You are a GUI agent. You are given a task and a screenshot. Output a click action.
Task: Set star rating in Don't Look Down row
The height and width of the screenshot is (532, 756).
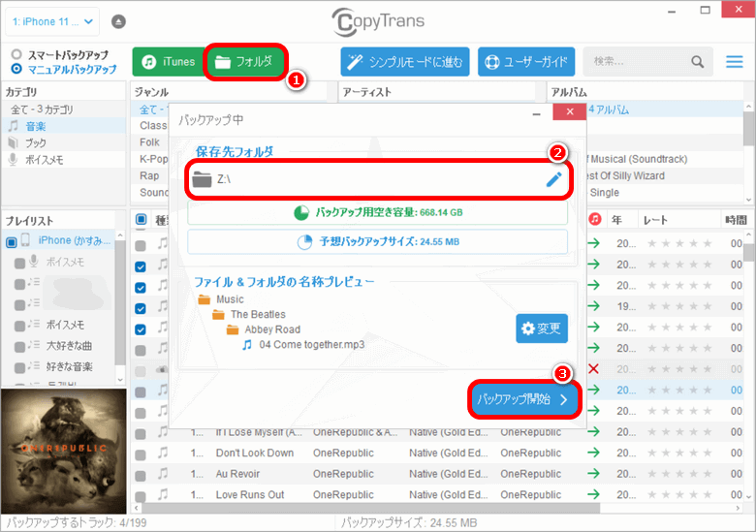coord(679,453)
